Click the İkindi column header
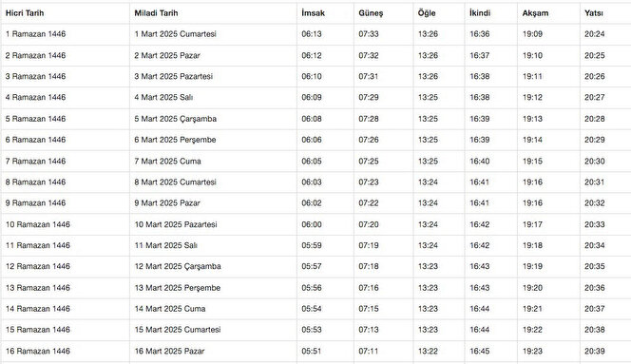The width and height of the screenshot is (631, 364). (x=480, y=13)
